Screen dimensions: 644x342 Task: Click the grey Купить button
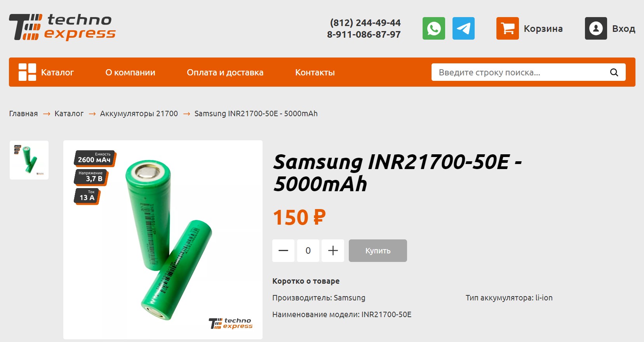point(378,251)
